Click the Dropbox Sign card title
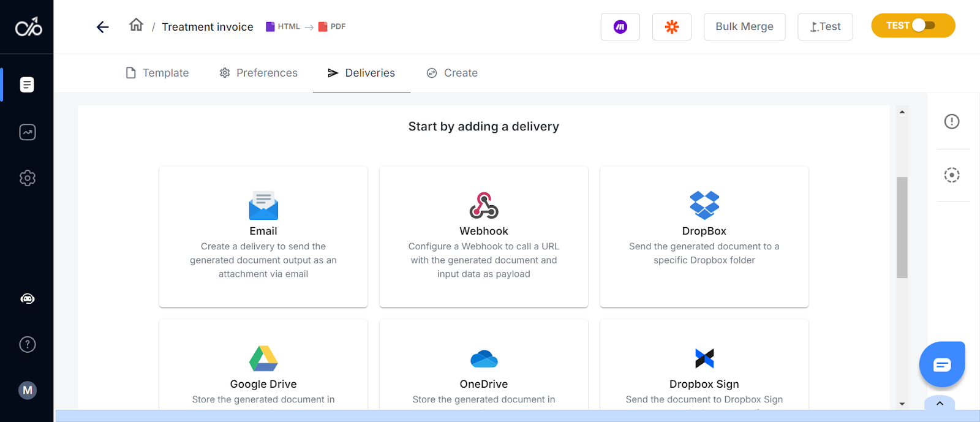This screenshot has height=422, width=980. pos(704,384)
